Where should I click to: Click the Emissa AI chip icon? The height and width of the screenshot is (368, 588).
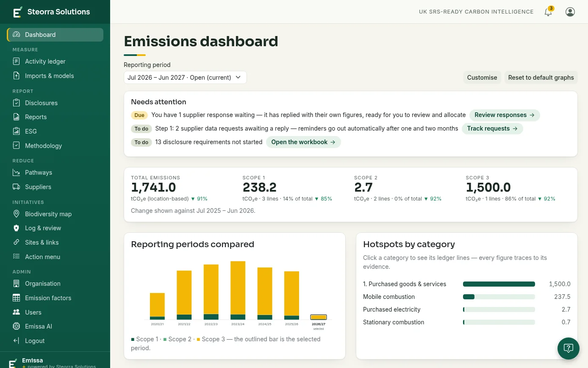pyautogui.click(x=17, y=326)
